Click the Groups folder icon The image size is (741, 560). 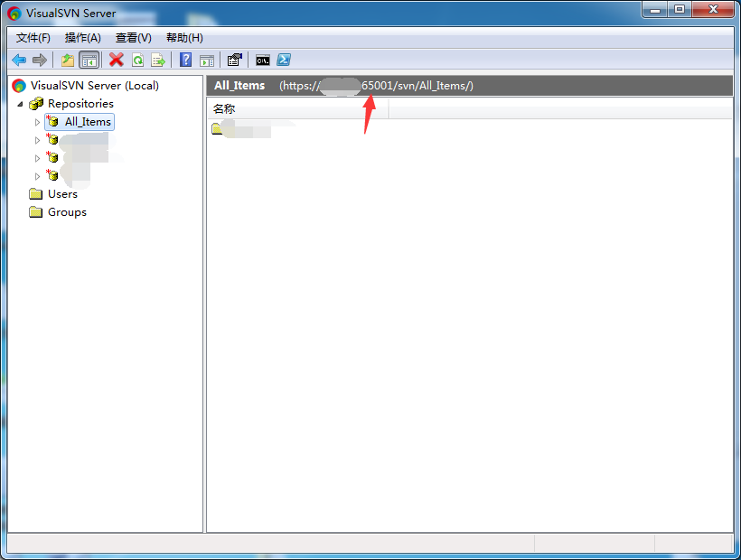click(36, 212)
